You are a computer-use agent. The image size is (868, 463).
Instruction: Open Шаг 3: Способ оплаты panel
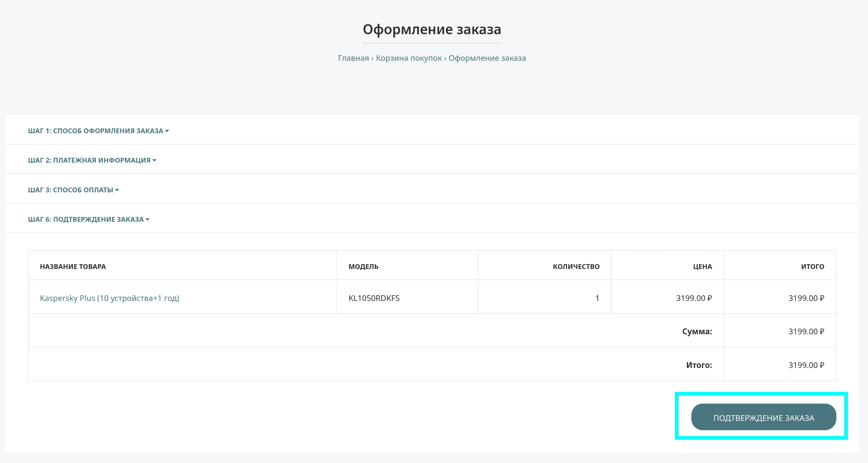(70, 190)
